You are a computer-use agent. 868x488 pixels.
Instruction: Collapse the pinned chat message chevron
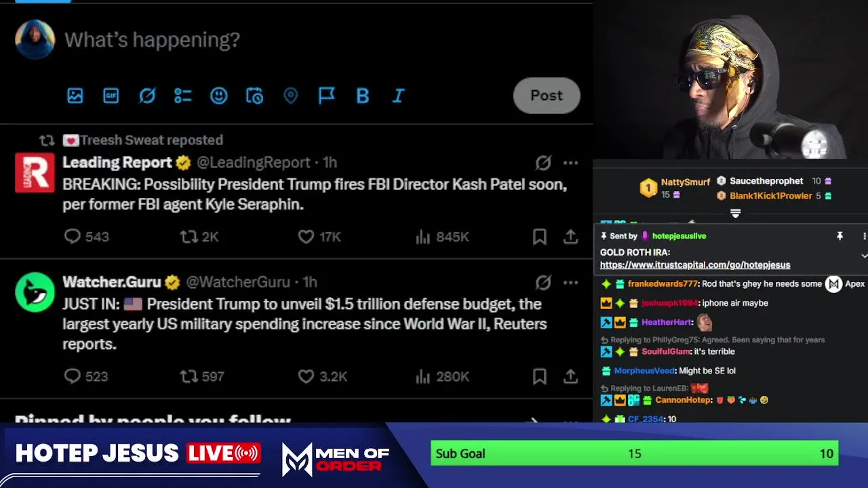point(864,256)
